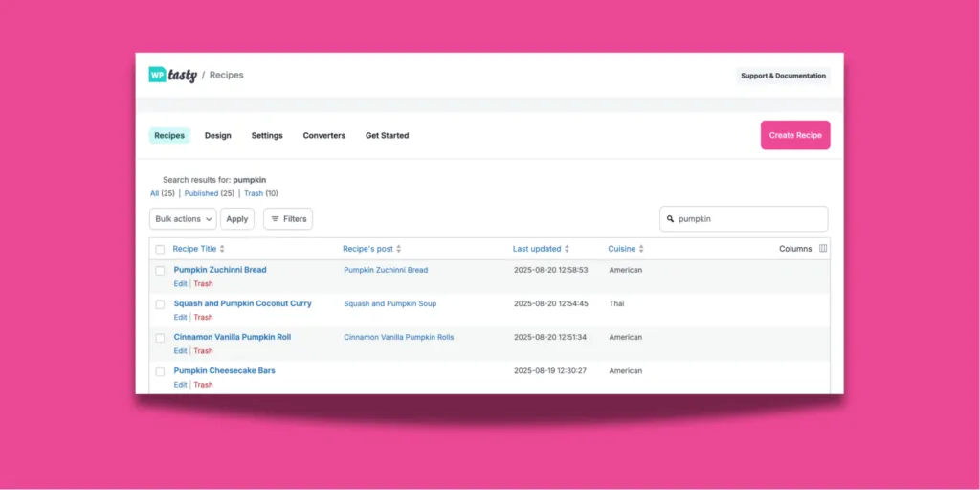Sort by Cuisine column header
Image resolution: width=980 pixels, height=490 pixels.
tap(622, 249)
